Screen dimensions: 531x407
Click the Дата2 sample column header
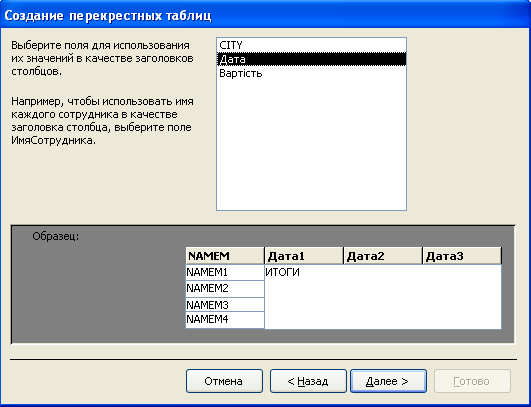pos(383,256)
